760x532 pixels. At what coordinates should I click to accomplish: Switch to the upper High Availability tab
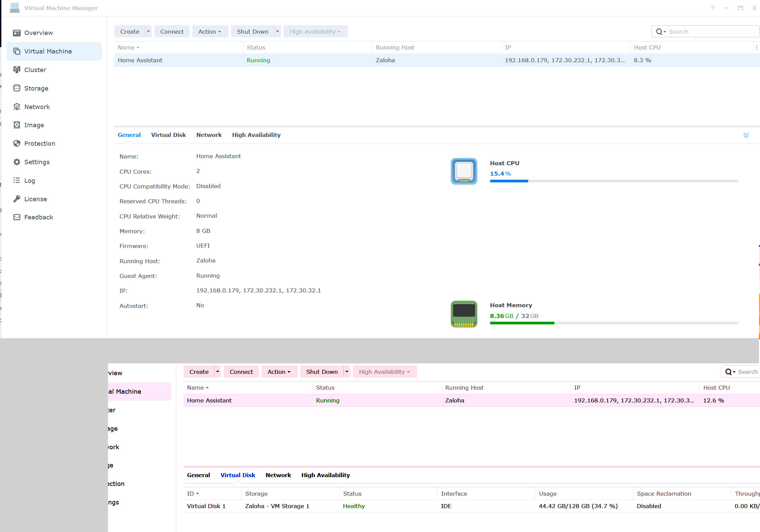(256, 135)
